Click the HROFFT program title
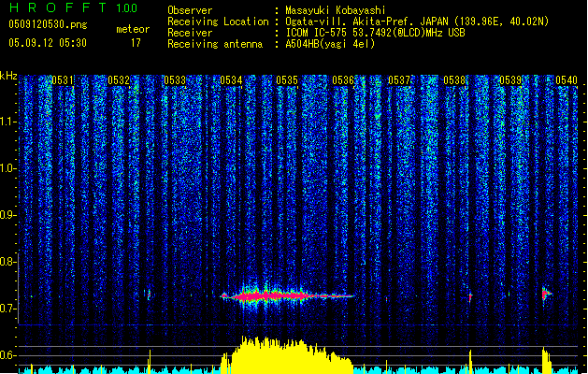The width and height of the screenshot is (588, 374). point(58,7)
